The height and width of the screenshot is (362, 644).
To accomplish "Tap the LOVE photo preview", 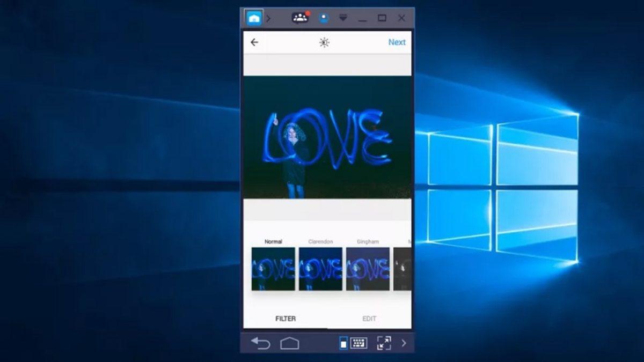I will (327, 137).
